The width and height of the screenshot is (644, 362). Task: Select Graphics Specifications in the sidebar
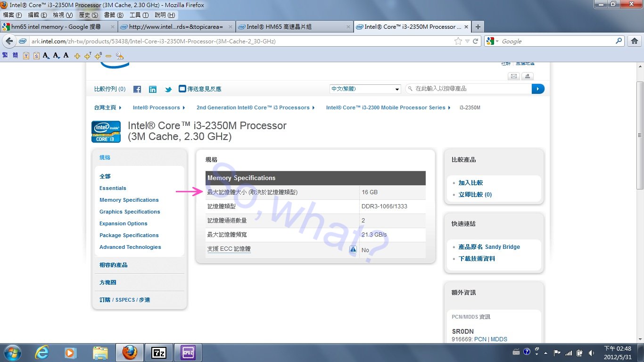tap(130, 212)
